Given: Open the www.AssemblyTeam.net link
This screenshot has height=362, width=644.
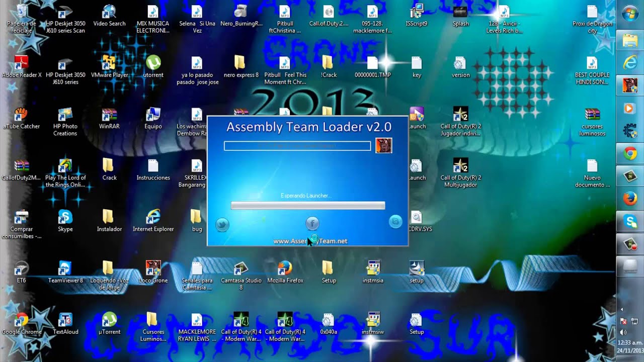Looking at the screenshot, I should (x=310, y=241).
